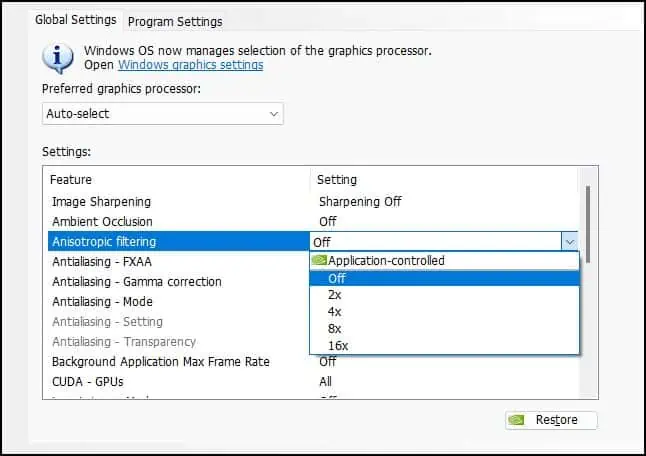
Task: Click the settings list vertical scrollbar
Action: click(x=589, y=220)
